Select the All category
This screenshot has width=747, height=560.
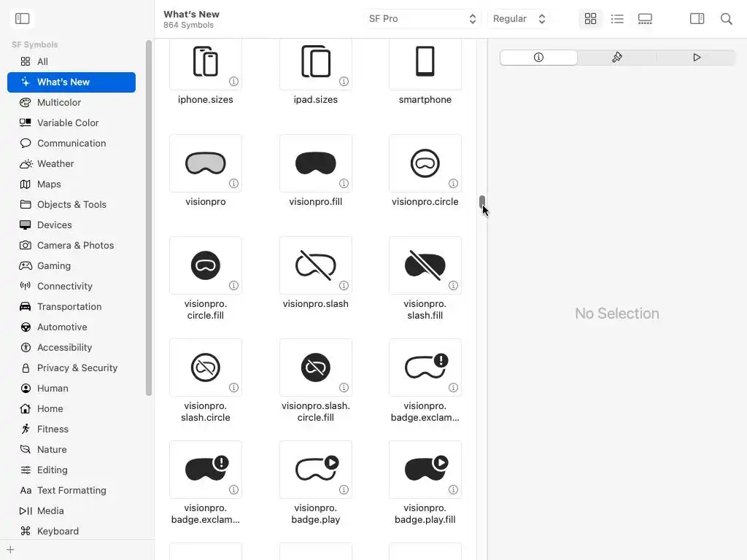(71, 61)
